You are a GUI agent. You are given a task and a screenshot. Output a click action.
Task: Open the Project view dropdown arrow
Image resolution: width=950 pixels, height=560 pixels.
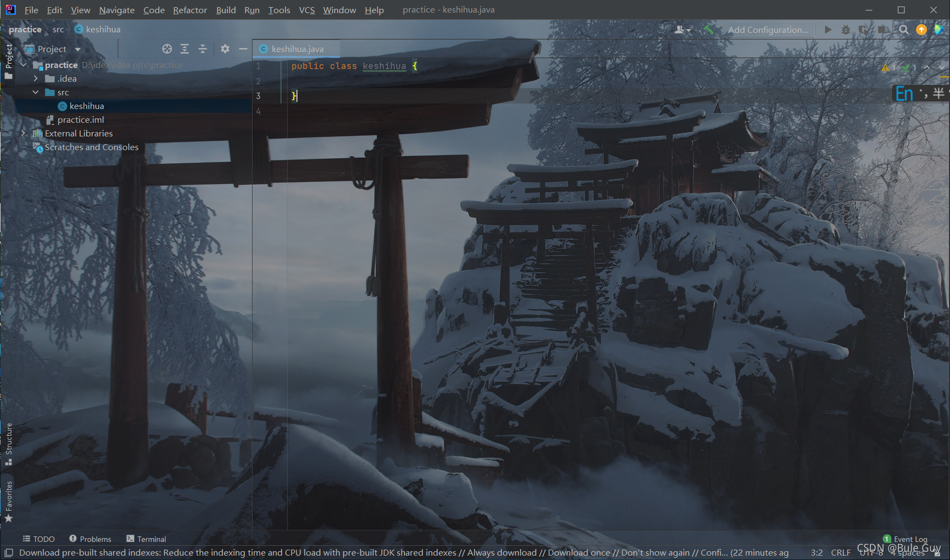78,49
